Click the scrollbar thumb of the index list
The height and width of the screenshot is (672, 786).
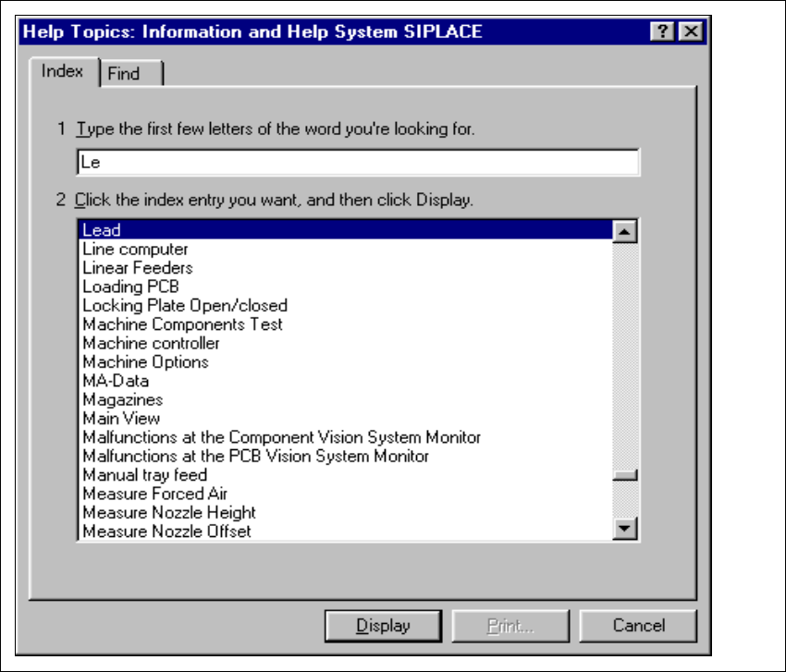pyautogui.click(x=624, y=474)
